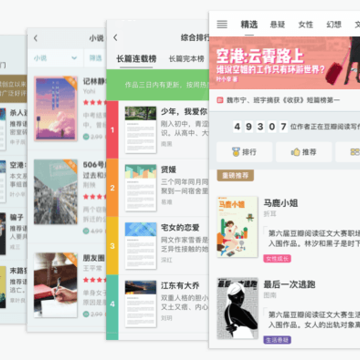Open the 筛选 filter option
The image size is (360, 360).
95,58
